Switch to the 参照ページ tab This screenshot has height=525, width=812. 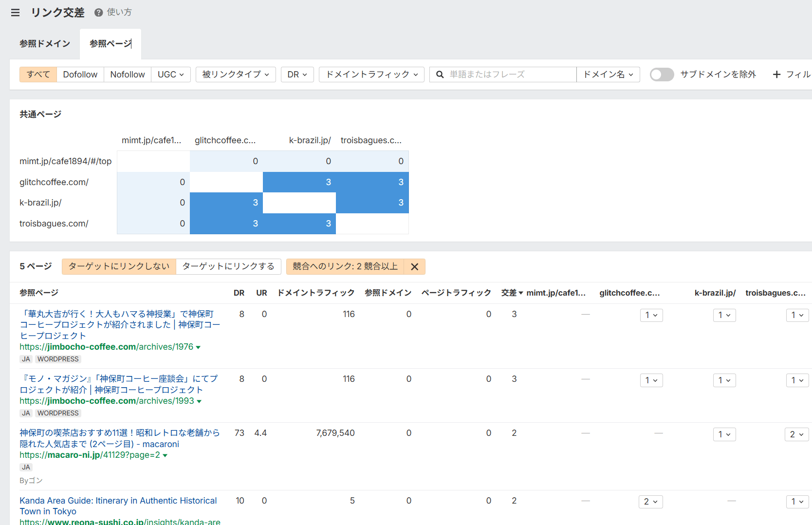click(111, 44)
